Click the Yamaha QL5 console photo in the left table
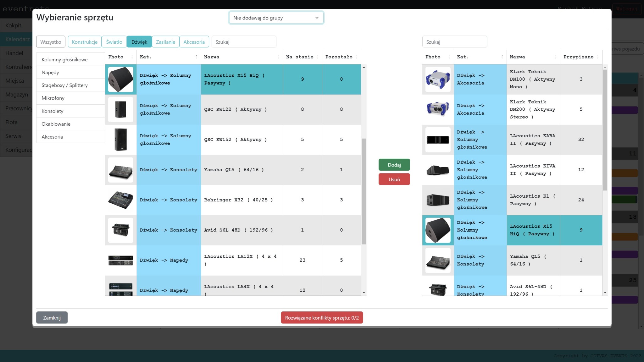The image size is (644, 362). 120,170
